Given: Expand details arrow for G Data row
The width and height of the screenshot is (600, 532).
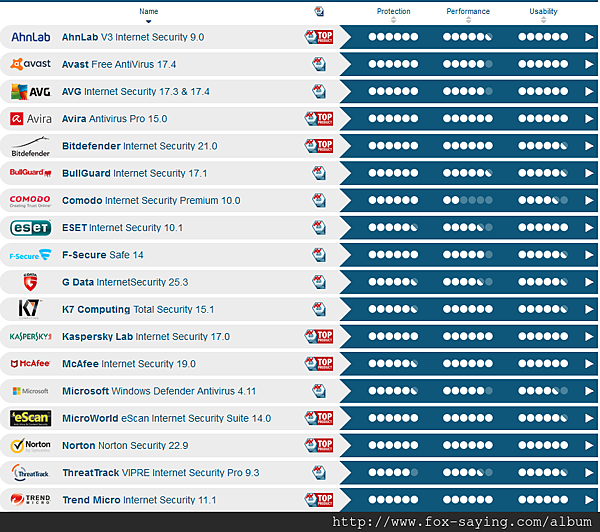Looking at the screenshot, I should click(589, 282).
